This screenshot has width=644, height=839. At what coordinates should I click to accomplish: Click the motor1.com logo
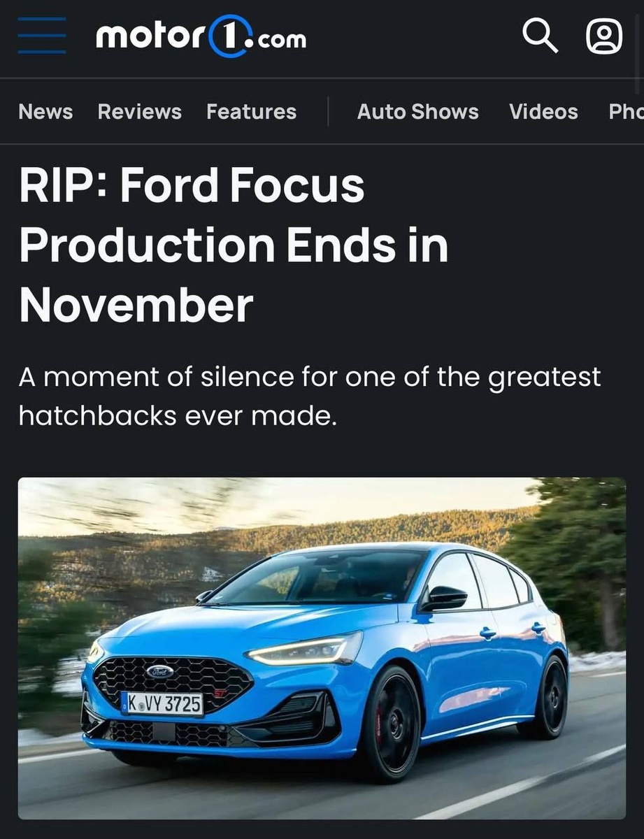click(x=201, y=36)
